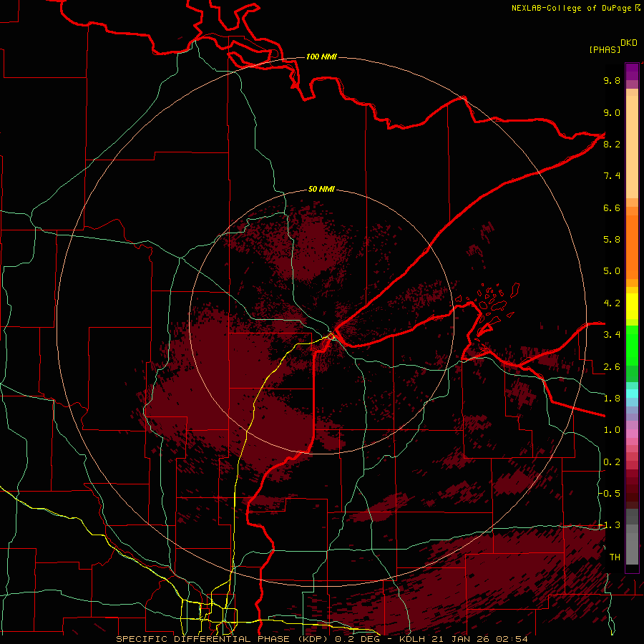Click the [PHAS] label above the color bar
The image size is (644, 644).
605,49
